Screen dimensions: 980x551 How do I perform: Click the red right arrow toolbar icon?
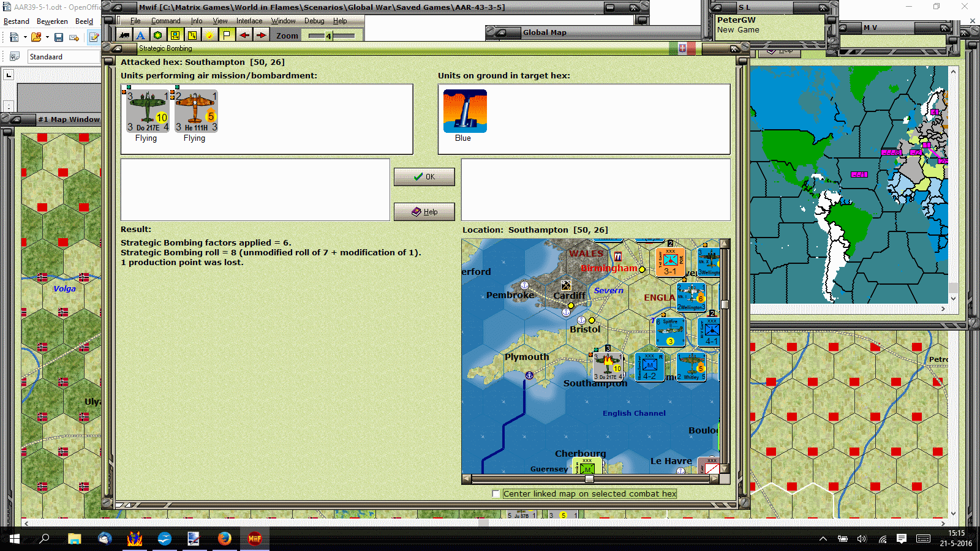[x=262, y=35]
